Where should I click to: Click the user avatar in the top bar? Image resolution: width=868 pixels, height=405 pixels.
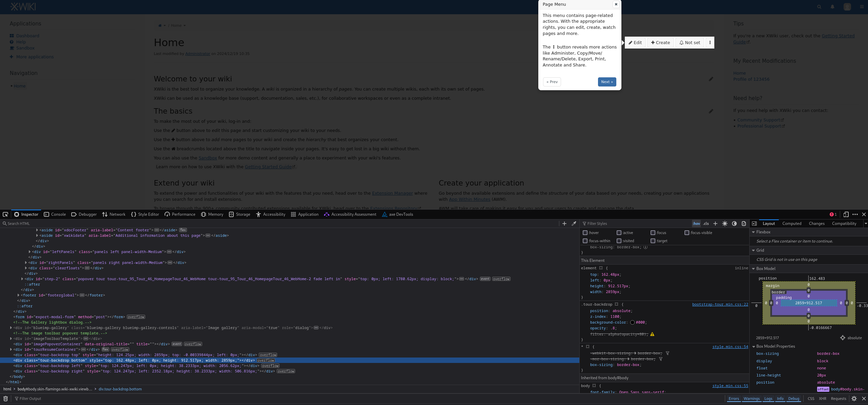[847, 7]
